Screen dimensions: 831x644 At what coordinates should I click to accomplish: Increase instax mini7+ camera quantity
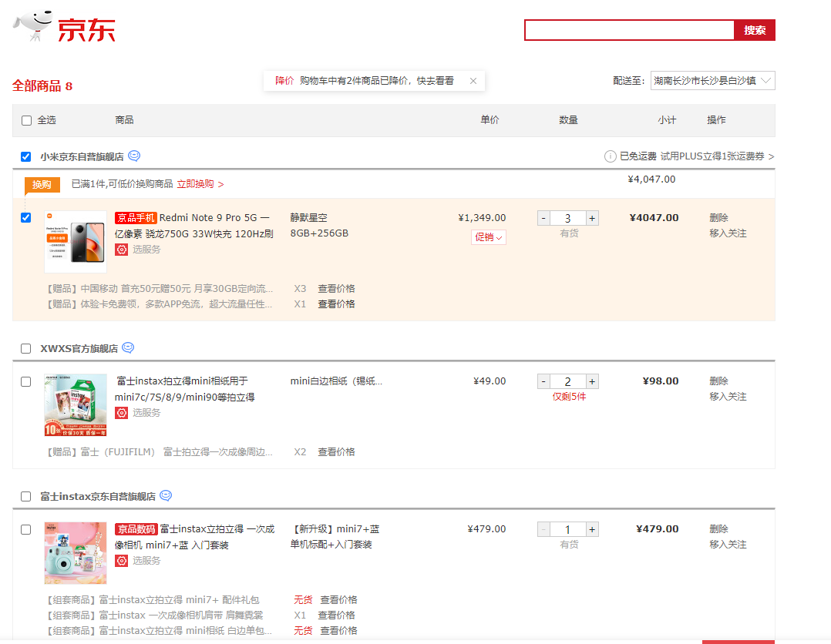(x=593, y=529)
